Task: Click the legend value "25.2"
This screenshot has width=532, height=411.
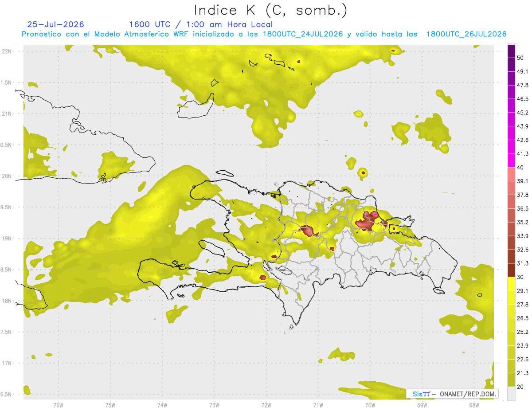Action: click(523, 332)
